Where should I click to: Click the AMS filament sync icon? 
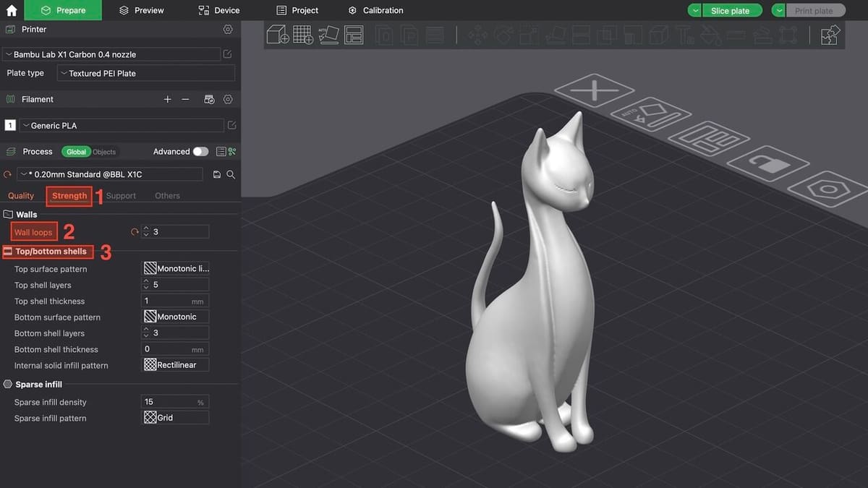point(209,99)
